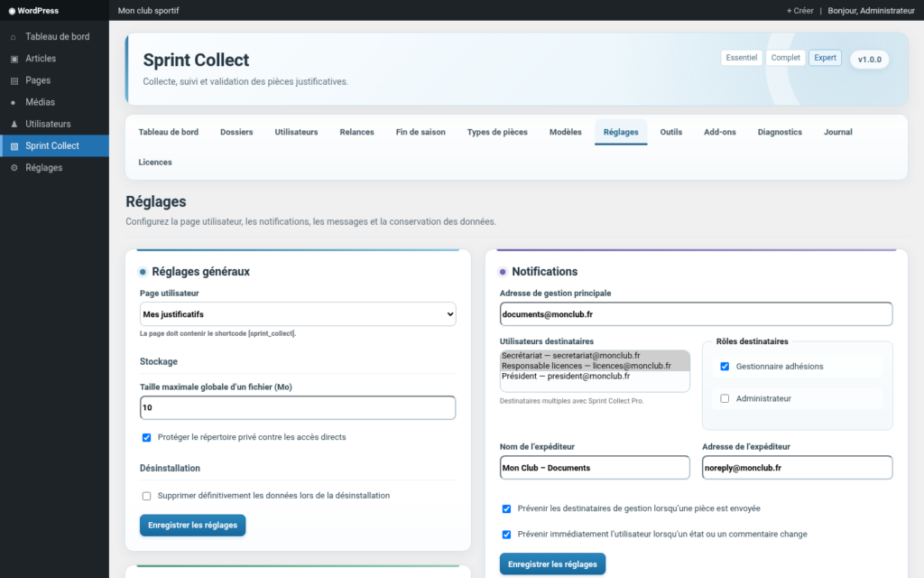The image size is (924, 578).
Task: Save notification settings with Enregistrer les réglages
Action: pyautogui.click(x=553, y=564)
